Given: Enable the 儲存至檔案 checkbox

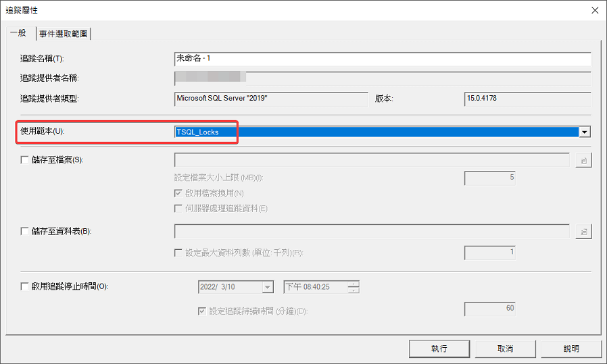Looking at the screenshot, I should [x=25, y=160].
